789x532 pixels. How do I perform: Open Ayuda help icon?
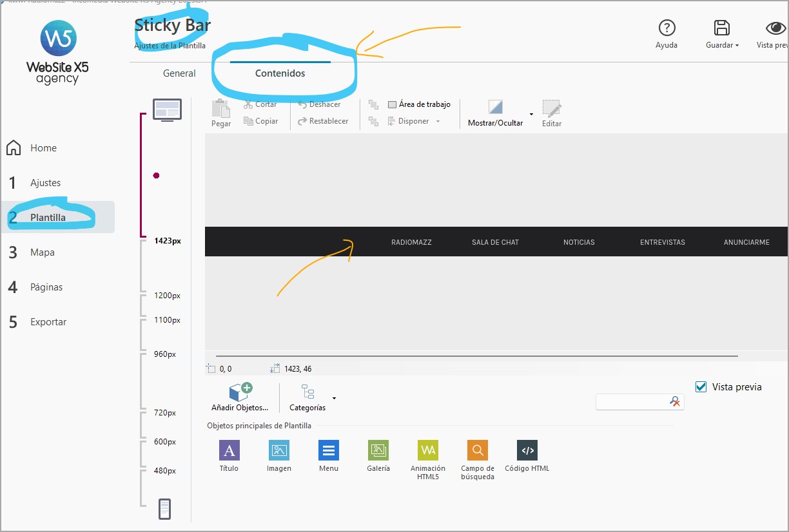(x=666, y=29)
